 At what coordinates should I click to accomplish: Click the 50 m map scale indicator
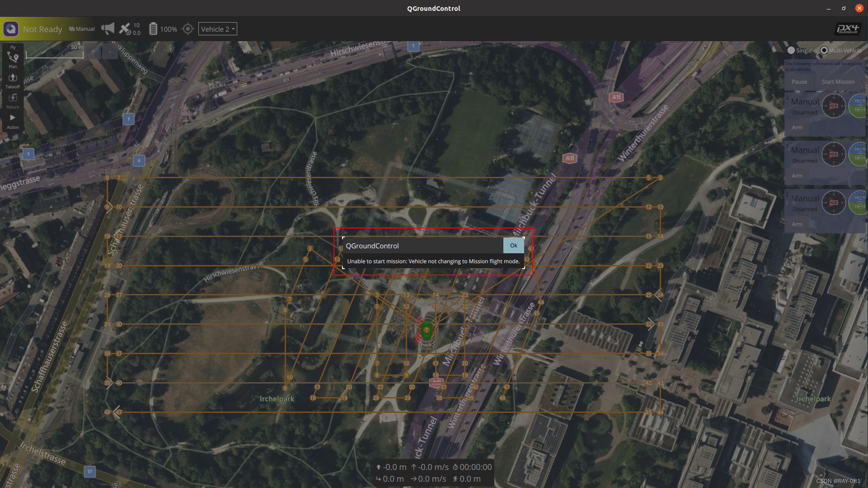[x=55, y=52]
